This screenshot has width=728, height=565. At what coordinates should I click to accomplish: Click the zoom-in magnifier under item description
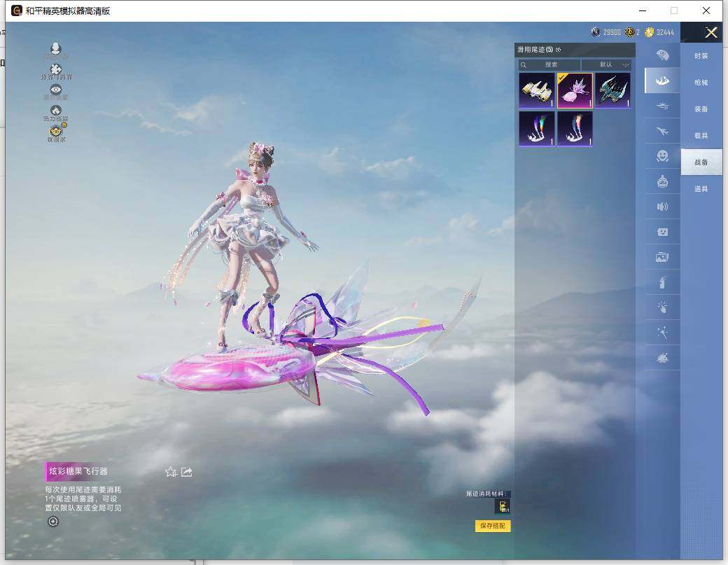coord(53,522)
